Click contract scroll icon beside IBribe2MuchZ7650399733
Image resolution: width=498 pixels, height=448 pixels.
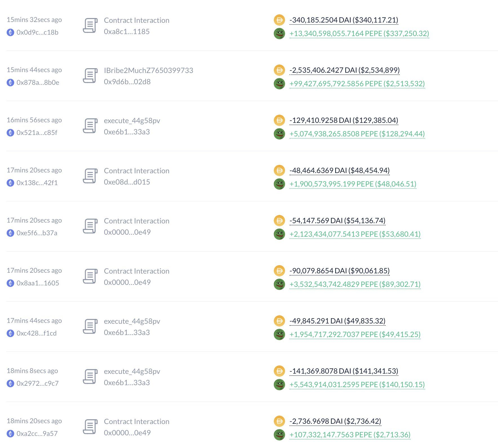tap(90, 76)
